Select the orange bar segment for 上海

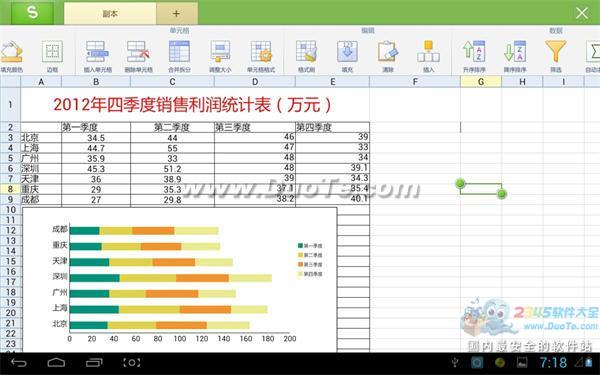[x=205, y=309]
